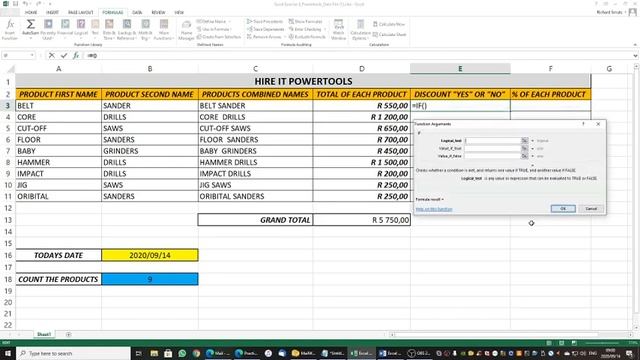Open the Text functions library
Viewport: 640px width, 360px height.
tap(95, 29)
